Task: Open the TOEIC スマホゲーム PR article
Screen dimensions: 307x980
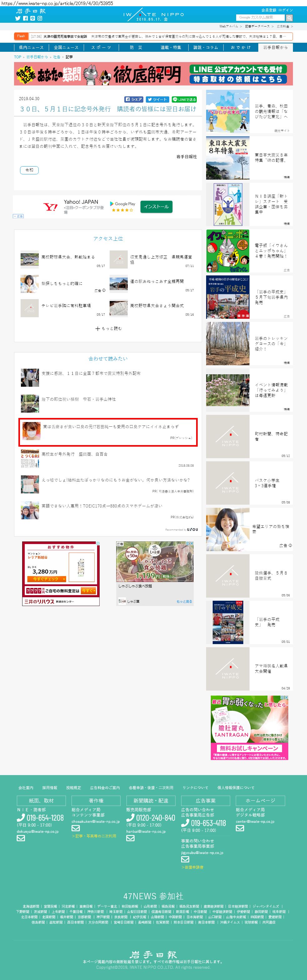Action: (102, 506)
